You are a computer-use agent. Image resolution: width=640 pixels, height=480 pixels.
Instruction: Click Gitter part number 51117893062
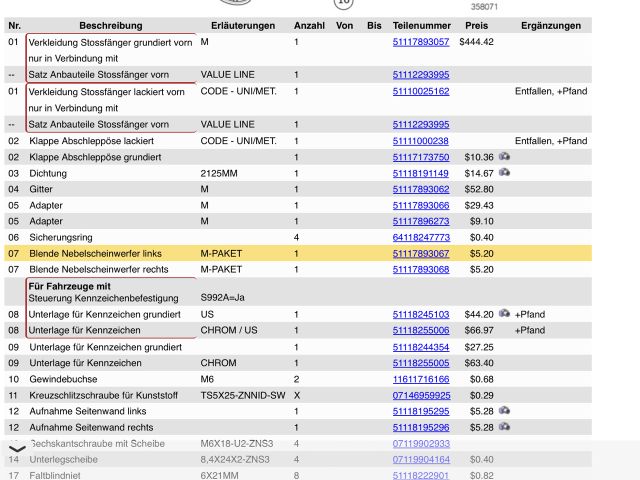(x=421, y=189)
